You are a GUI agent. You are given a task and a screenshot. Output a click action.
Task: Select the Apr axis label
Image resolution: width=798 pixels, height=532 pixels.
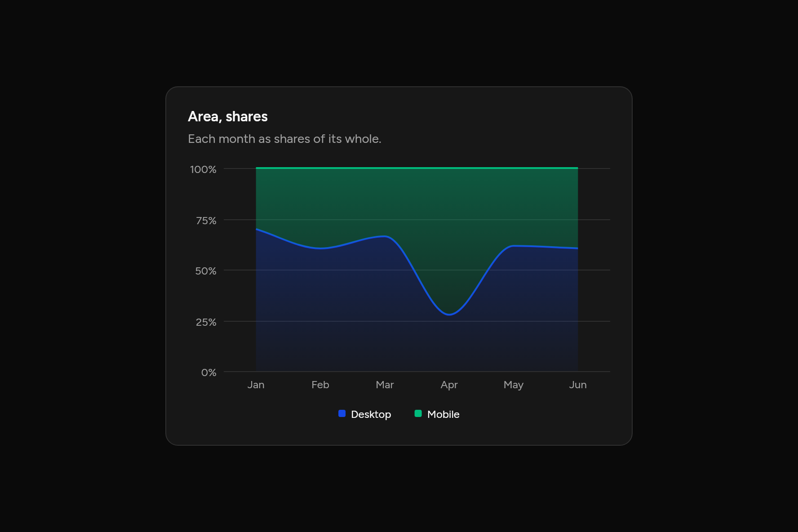[449, 385]
